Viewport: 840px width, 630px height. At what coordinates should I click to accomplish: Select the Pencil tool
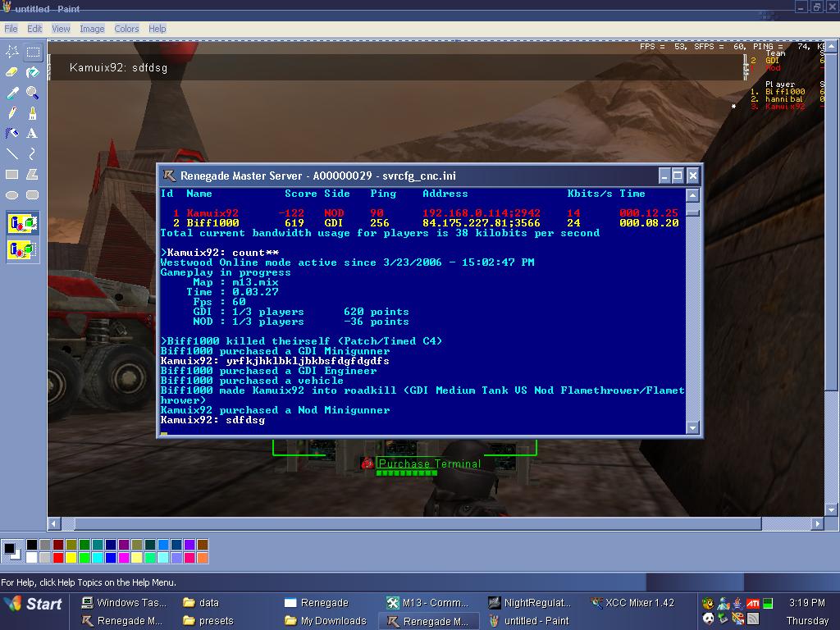click(12, 113)
